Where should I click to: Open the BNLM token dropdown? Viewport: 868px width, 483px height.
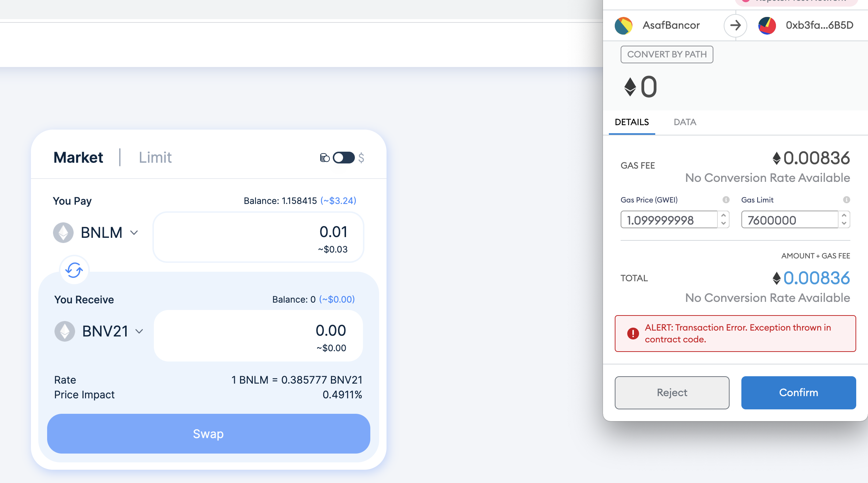click(134, 233)
